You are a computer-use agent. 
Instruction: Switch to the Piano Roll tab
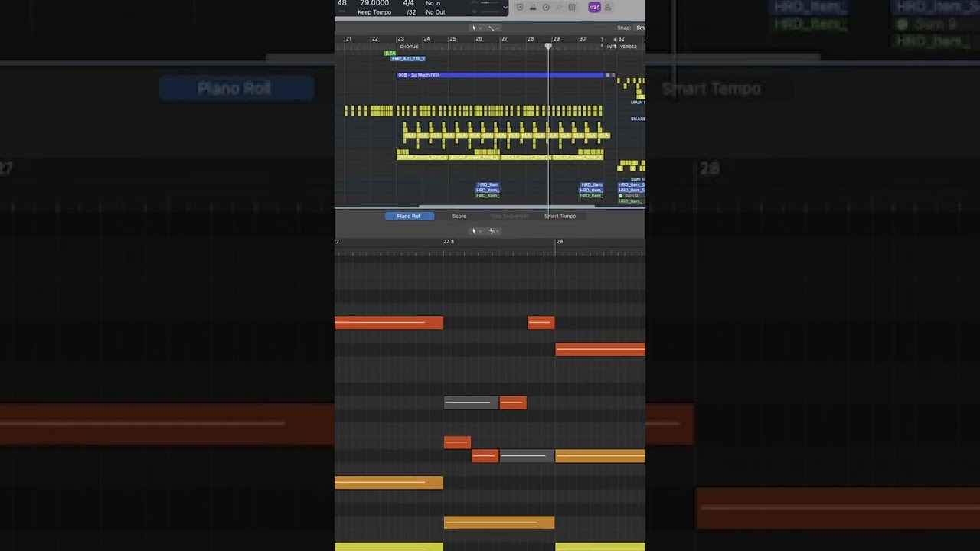click(x=409, y=216)
